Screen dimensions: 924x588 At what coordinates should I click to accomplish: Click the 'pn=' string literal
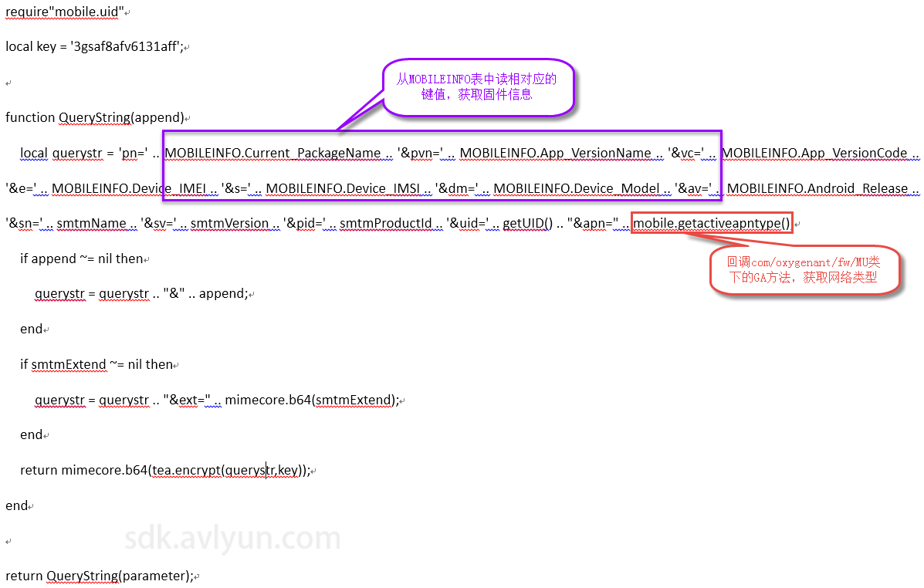(134, 154)
